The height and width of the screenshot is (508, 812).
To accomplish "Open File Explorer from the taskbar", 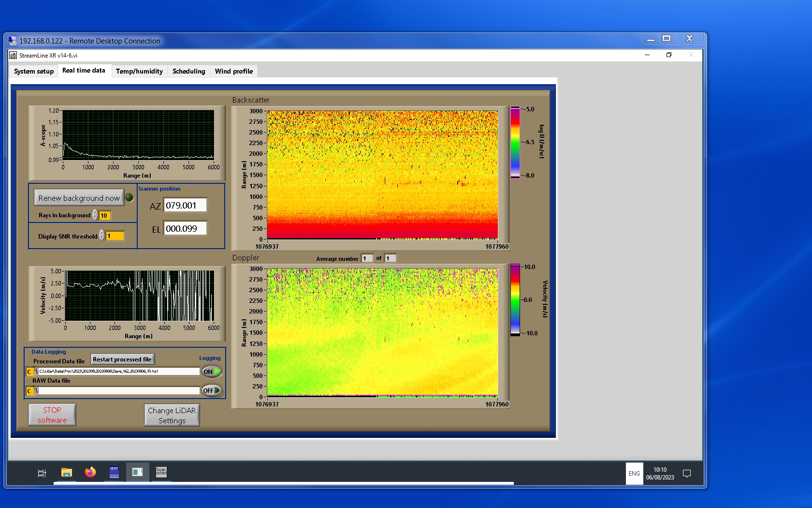I will (67, 473).
